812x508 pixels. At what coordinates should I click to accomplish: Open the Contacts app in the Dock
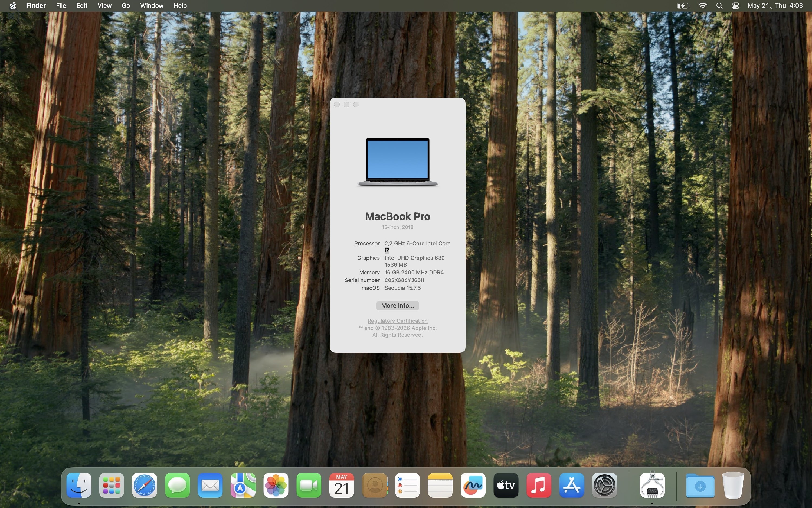375,485
